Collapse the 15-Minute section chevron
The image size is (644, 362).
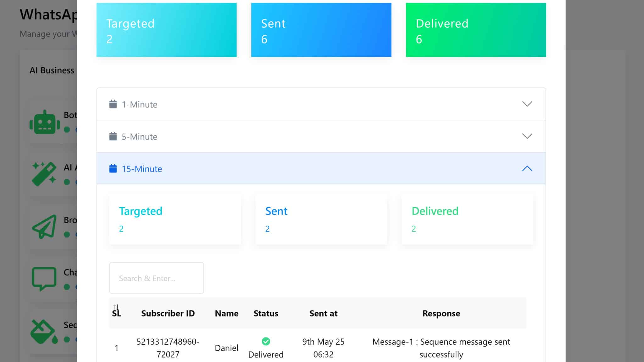coord(527,168)
